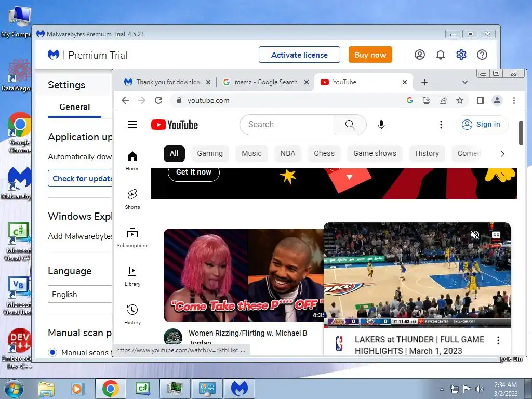Image resolution: width=532 pixels, height=399 pixels.
Task: Open Malwarebytes settings gear
Action: [x=461, y=55]
